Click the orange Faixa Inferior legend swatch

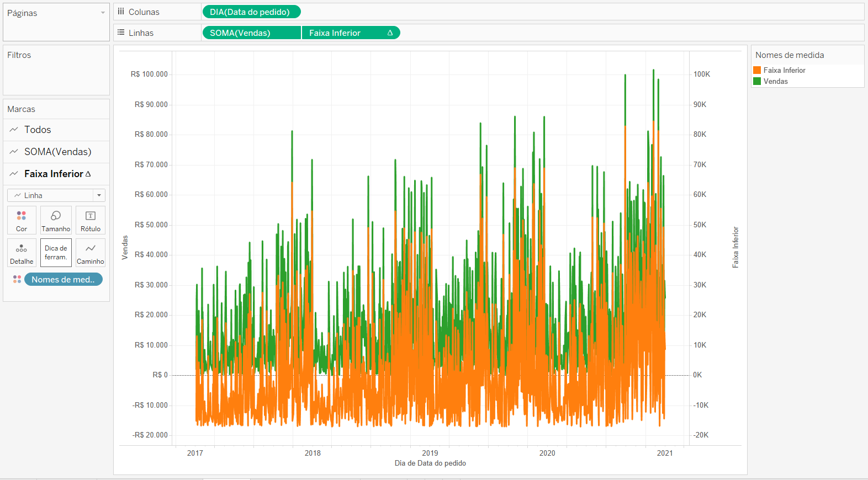tap(757, 70)
